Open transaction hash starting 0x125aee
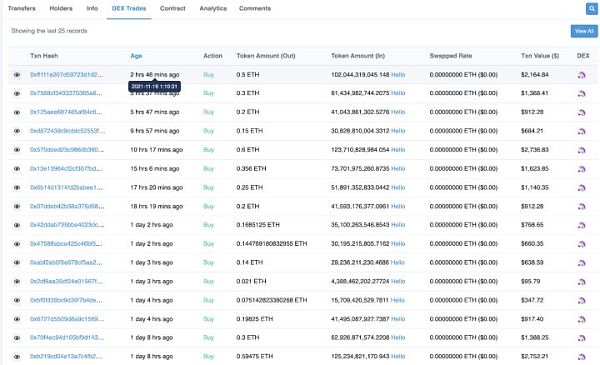 tap(66, 112)
